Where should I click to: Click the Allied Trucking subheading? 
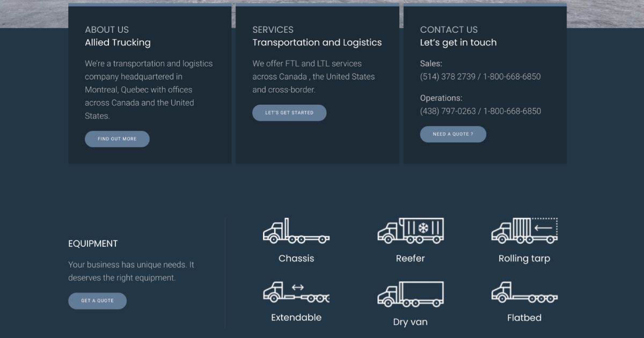tap(118, 42)
